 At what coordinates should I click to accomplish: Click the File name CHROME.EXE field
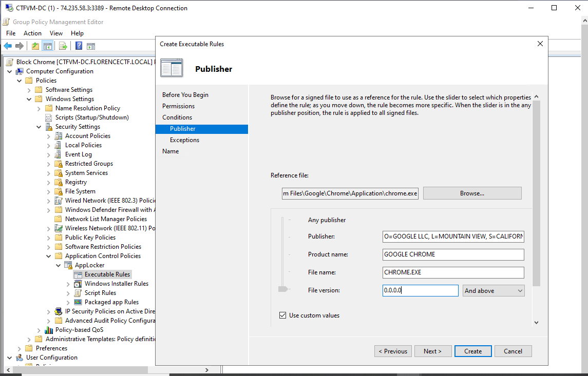(453, 272)
